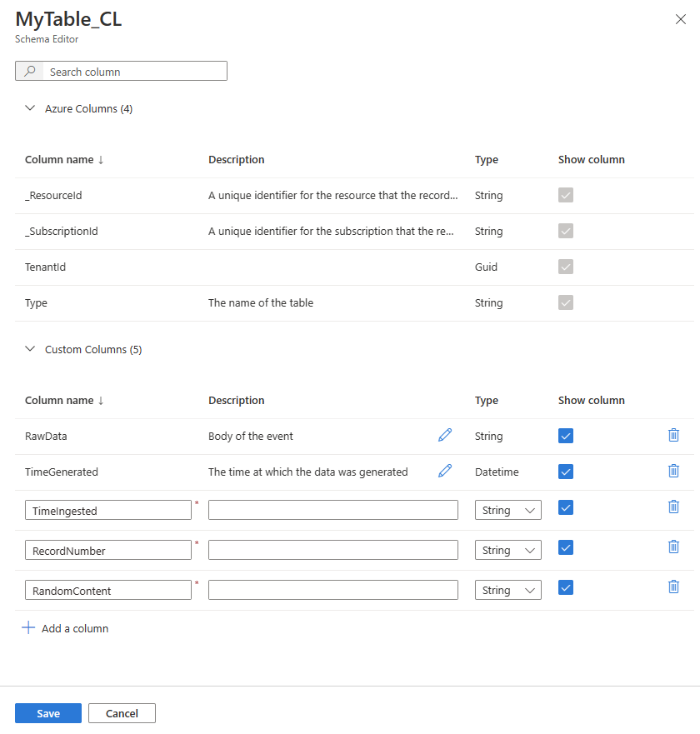Select the _ResourceId column name
Screen dimensions: 700x734
click(x=53, y=195)
